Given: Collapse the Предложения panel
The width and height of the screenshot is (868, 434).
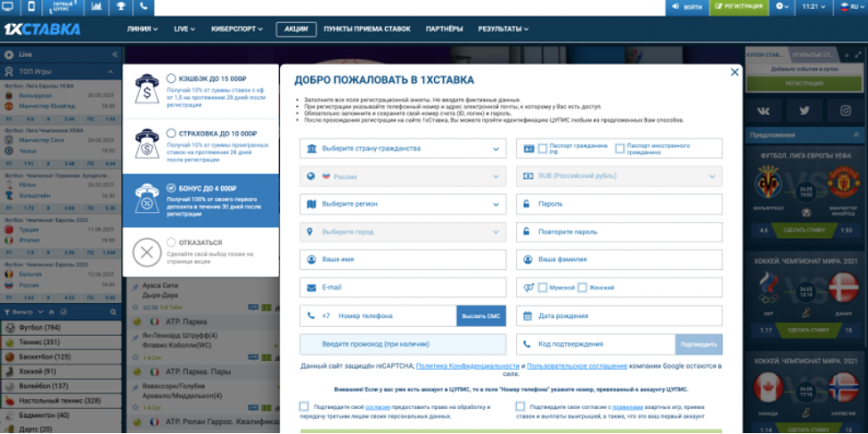Looking at the screenshot, I should pyautogui.click(x=857, y=135).
